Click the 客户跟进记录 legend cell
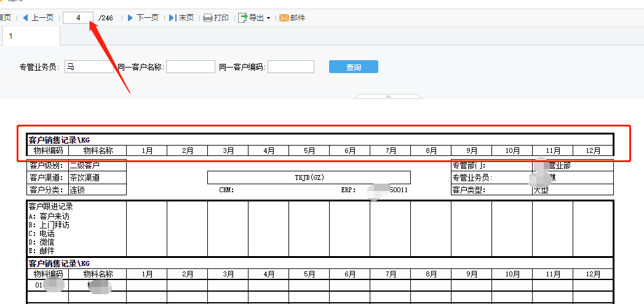This screenshot has height=304, width=644. click(76, 228)
